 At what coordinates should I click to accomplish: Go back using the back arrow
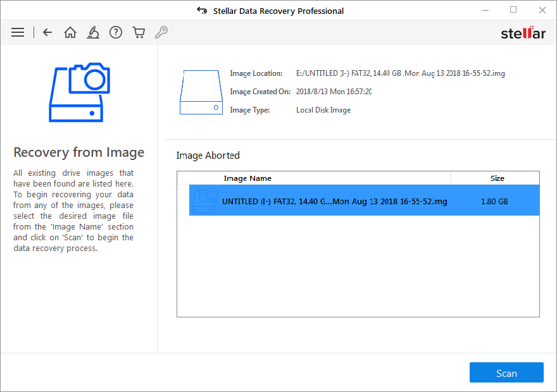tap(47, 33)
